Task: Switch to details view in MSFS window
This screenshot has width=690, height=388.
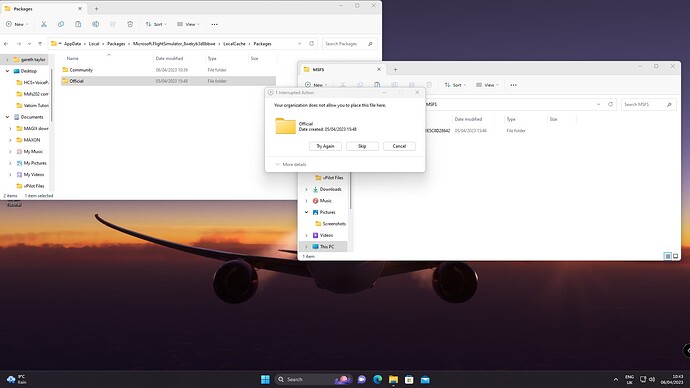Action: (x=668, y=256)
